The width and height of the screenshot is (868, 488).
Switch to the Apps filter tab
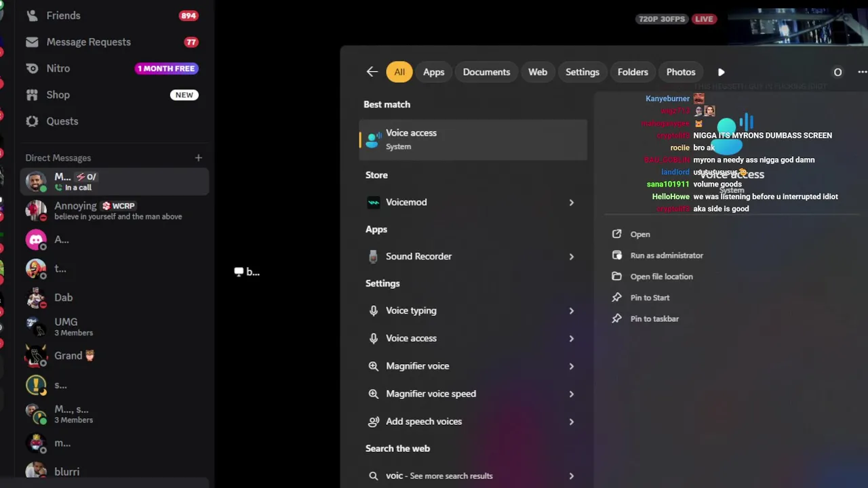(434, 72)
